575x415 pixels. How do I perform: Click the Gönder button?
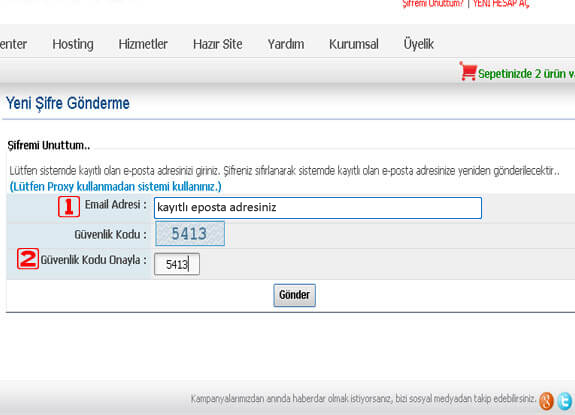(294, 295)
